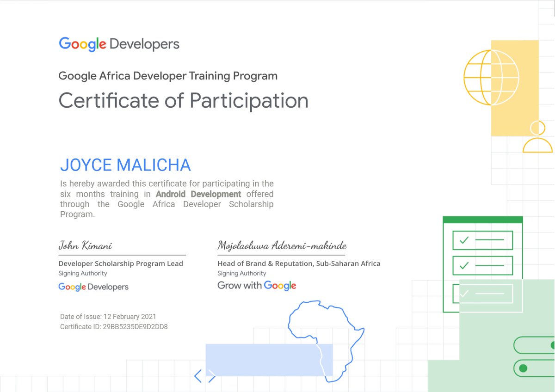Click Signing Authority under John Kimani's title
Image resolution: width=555 pixels, height=392 pixels.
click(83, 274)
